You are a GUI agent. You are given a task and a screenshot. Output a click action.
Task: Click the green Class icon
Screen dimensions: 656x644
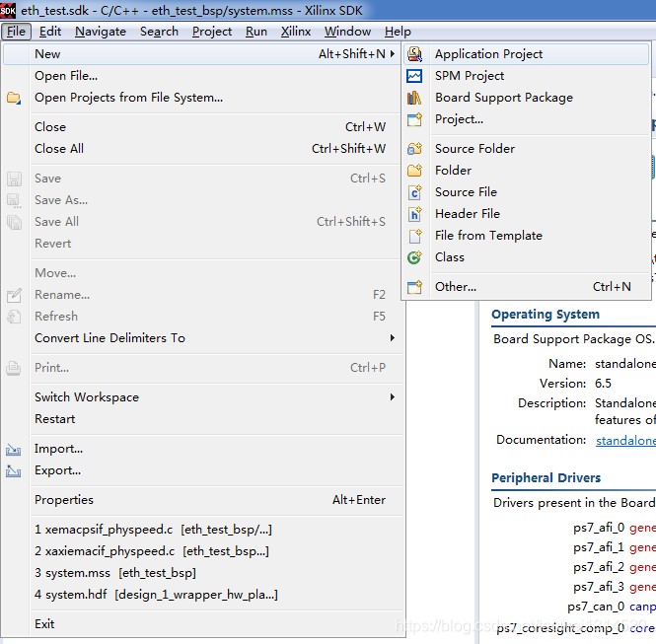(x=414, y=257)
